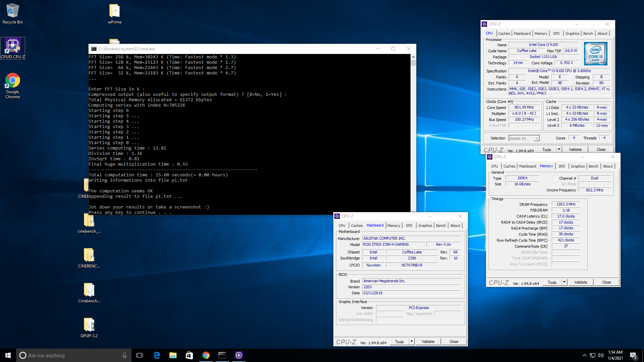Open the CINEBENC... folder icon
The width and height of the screenshot is (644, 362).
pyautogui.click(x=89, y=258)
